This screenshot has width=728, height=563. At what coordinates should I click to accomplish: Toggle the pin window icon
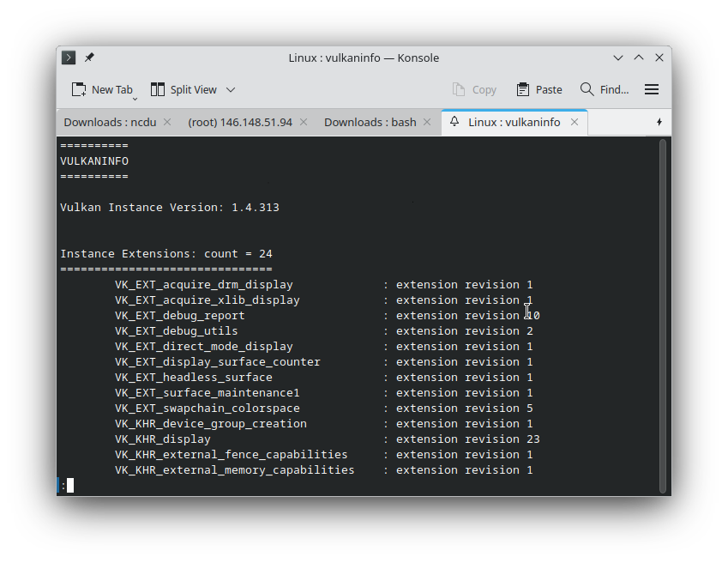[x=89, y=58]
